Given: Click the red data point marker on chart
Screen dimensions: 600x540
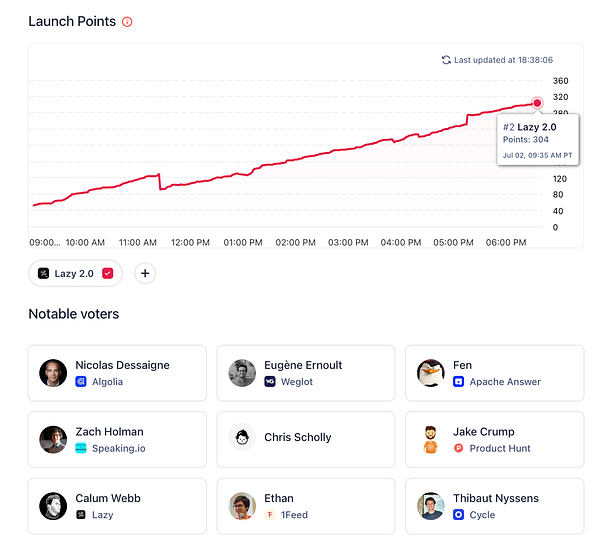Looking at the screenshot, I should point(537,103).
